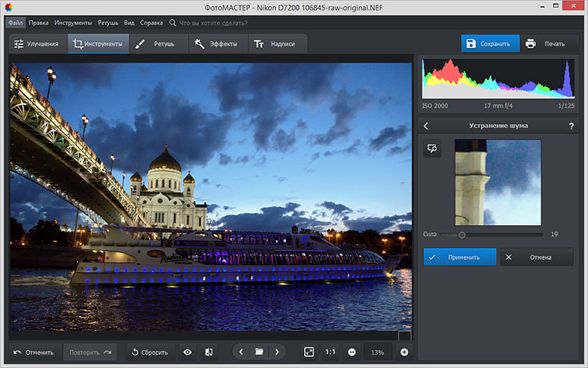Toggle the eye preview of the original

click(x=187, y=352)
